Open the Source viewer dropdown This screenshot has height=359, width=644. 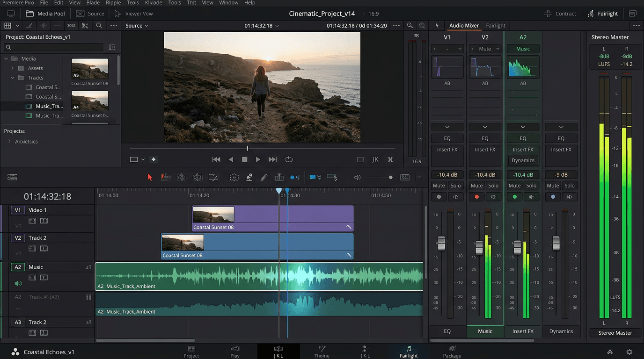tap(137, 26)
